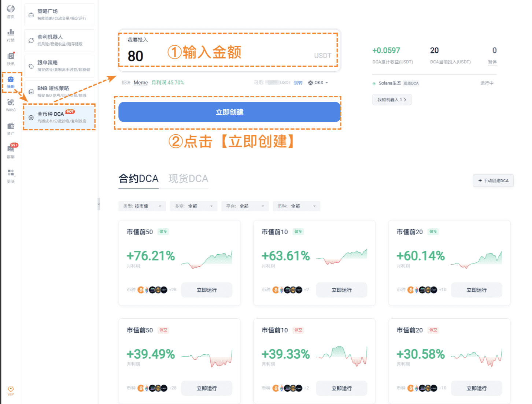Click the 运行中 status text
This screenshot has width=532, height=404.
[x=487, y=83]
